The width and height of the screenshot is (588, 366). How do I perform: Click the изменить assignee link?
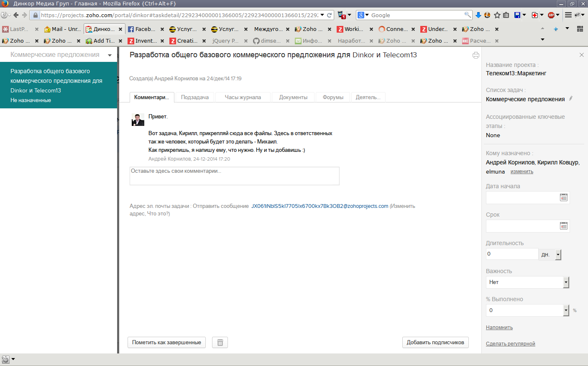point(522,171)
